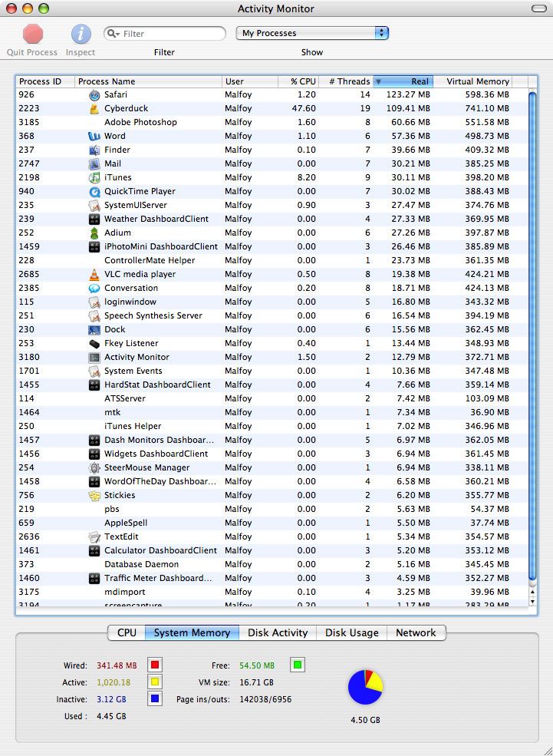553x756 pixels.
Task: Click the Conversation speech bubble icon
Action: [94, 289]
